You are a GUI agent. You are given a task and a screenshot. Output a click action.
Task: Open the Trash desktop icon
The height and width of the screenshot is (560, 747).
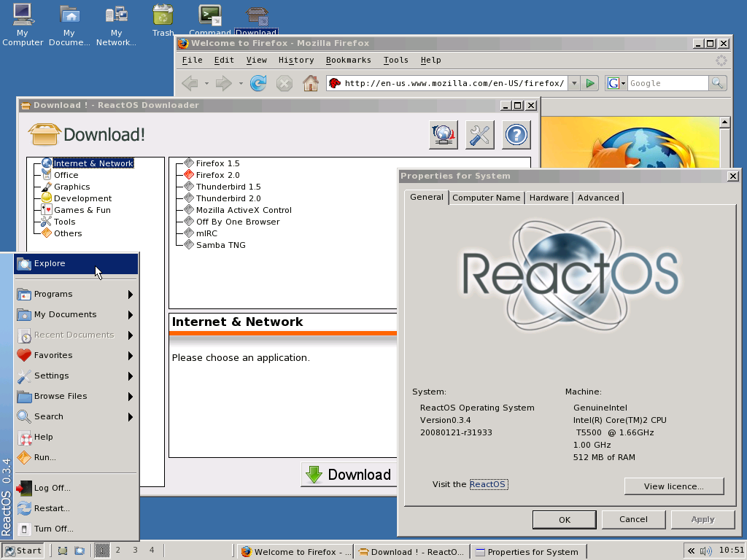coord(162,15)
